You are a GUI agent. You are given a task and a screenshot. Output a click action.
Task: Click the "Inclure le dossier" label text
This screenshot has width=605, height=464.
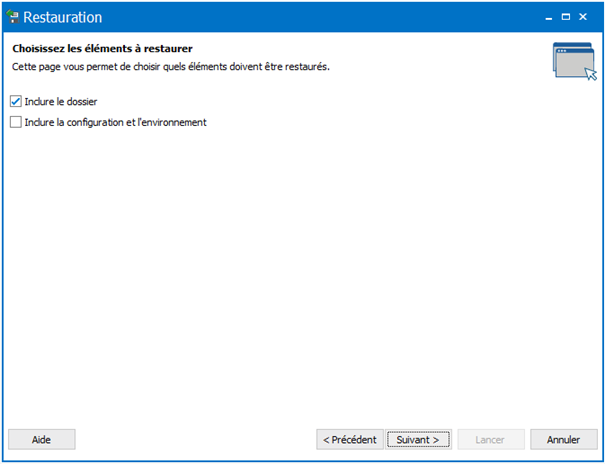point(61,102)
